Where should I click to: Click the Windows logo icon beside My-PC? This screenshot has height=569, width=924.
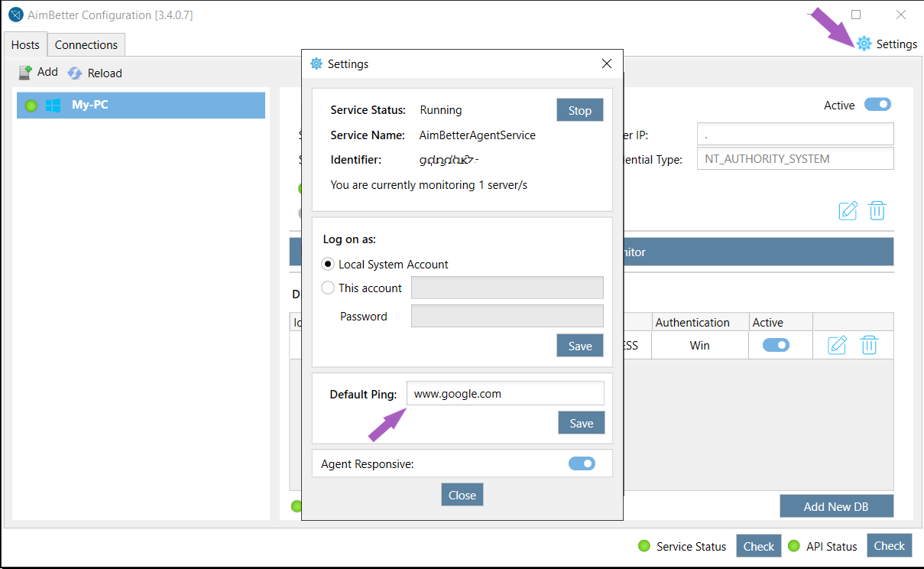click(53, 106)
